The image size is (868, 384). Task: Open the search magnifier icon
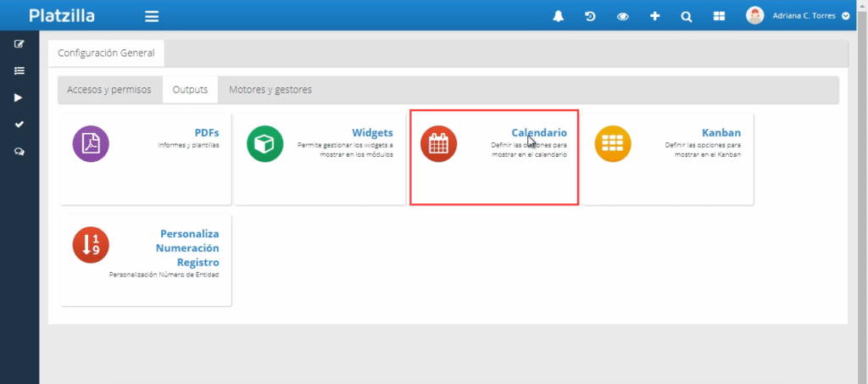[687, 17]
